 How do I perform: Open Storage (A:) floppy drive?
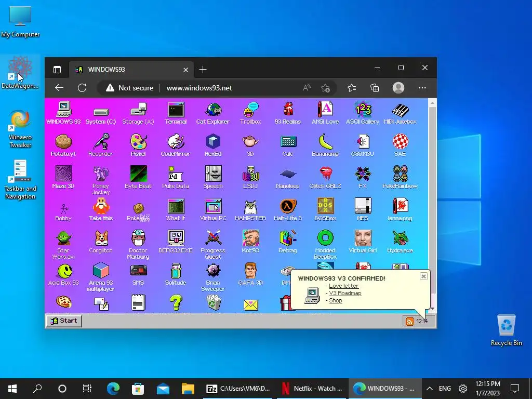coord(138,113)
